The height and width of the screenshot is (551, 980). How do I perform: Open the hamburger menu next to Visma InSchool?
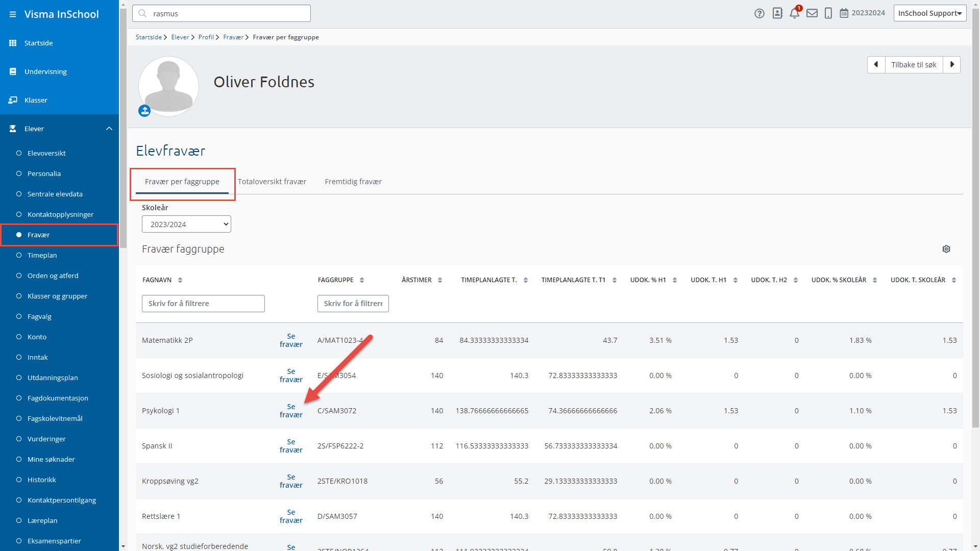click(13, 14)
